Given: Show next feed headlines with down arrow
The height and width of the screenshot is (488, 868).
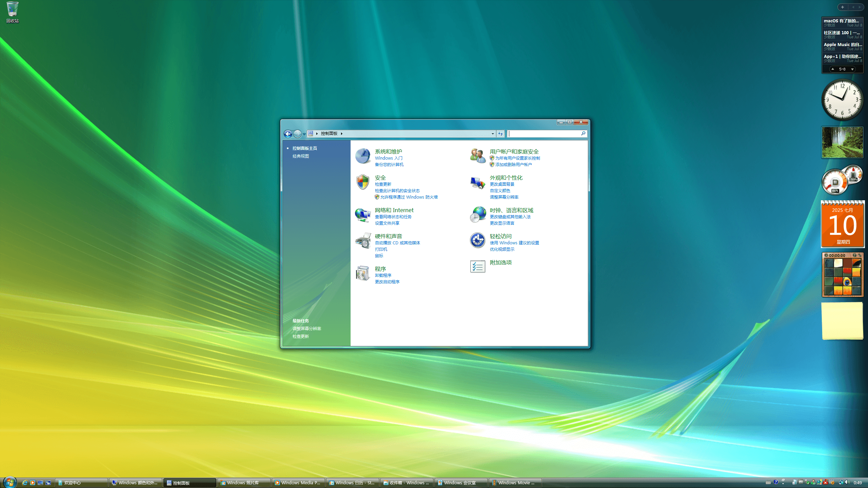Looking at the screenshot, I should coord(852,69).
